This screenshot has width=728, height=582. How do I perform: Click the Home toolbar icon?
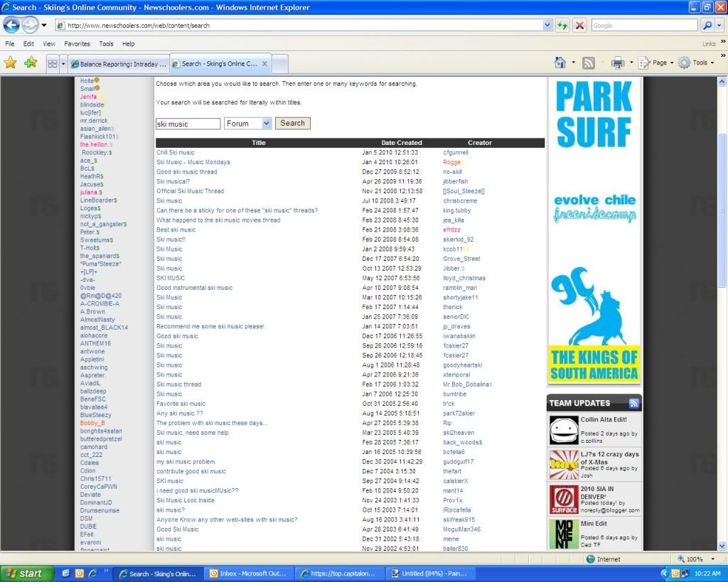click(561, 63)
